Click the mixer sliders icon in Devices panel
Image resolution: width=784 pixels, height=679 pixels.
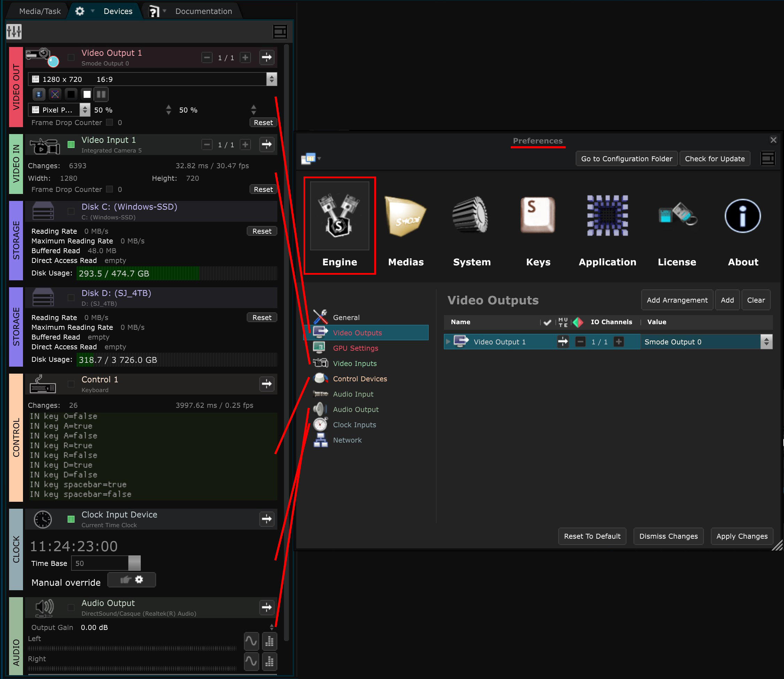(x=14, y=32)
